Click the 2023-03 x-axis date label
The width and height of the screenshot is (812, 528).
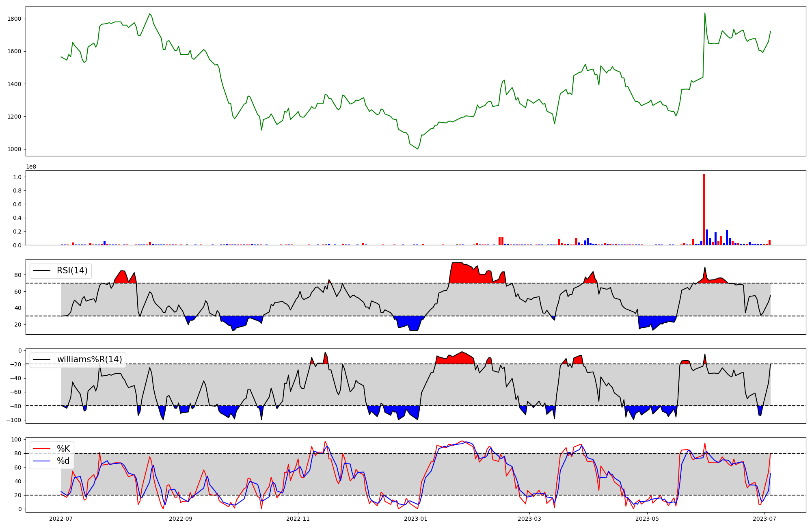pyautogui.click(x=529, y=518)
